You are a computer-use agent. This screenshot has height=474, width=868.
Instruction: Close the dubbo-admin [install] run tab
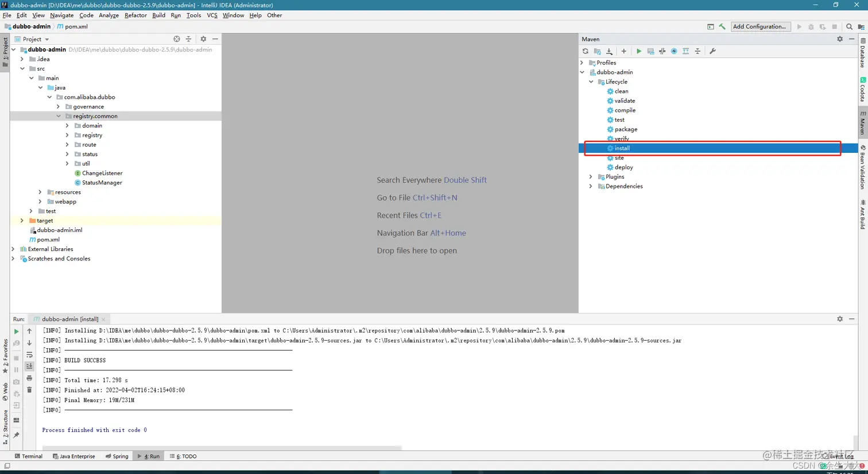(x=103, y=319)
